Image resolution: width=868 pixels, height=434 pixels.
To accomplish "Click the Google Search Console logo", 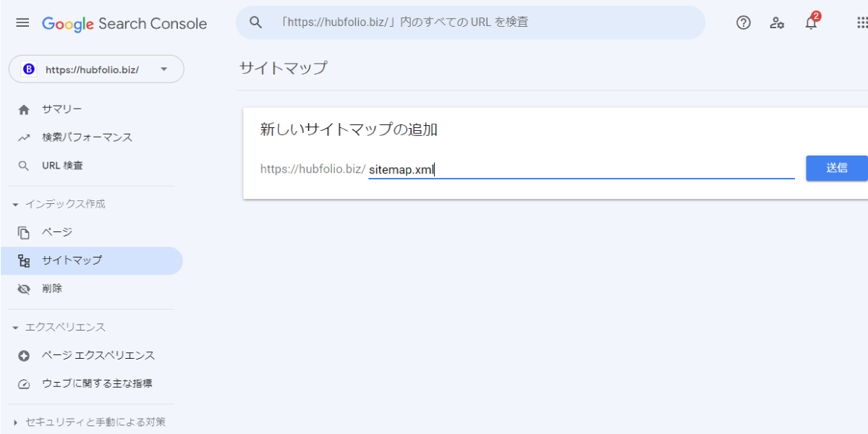I will pos(124,24).
